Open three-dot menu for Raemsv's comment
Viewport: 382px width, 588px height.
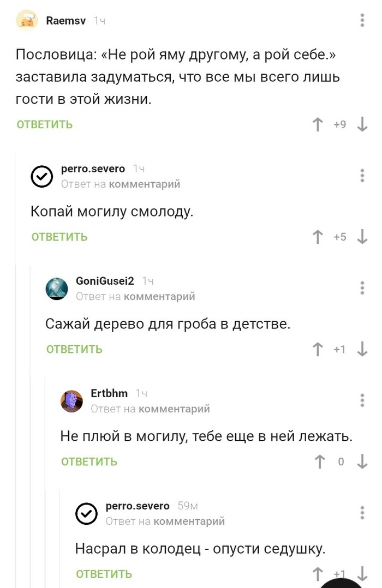362,21
